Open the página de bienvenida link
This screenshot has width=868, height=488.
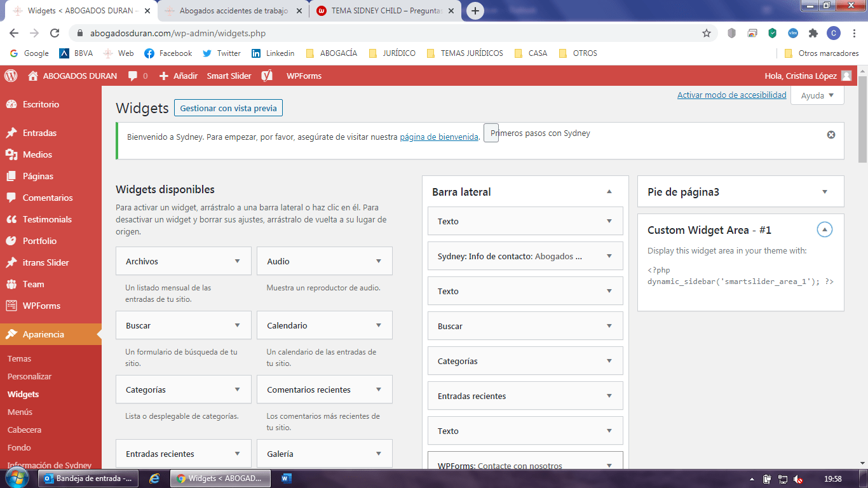439,137
